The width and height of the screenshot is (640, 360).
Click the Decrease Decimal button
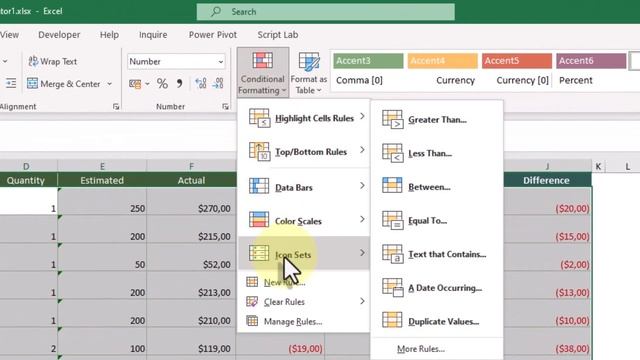(218, 84)
